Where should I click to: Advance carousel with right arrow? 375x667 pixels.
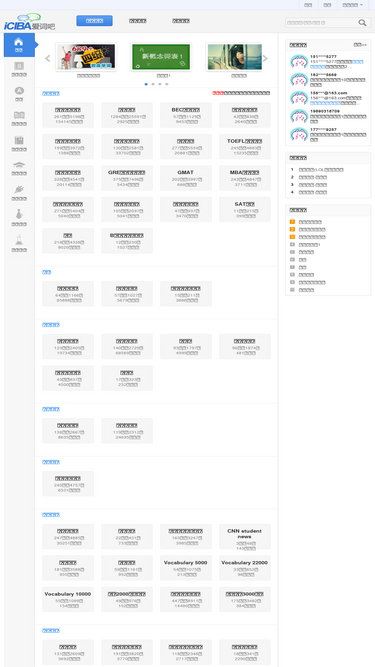coord(265,58)
